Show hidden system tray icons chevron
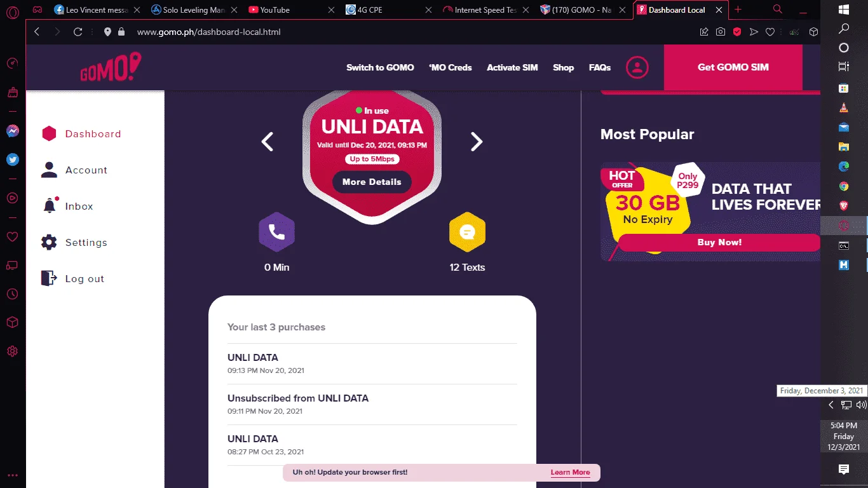 click(831, 405)
